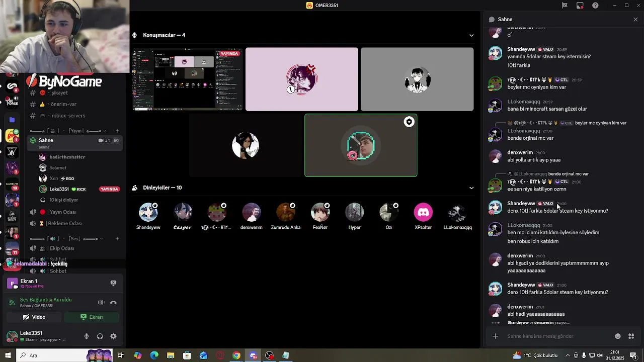Open the apps launcher icon in chat box
644x362 pixels.
(x=631, y=336)
